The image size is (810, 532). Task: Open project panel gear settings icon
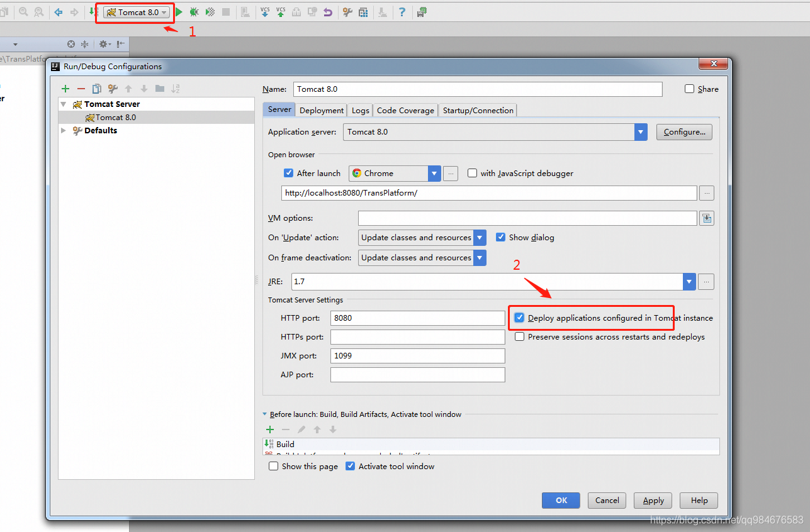coord(104,44)
